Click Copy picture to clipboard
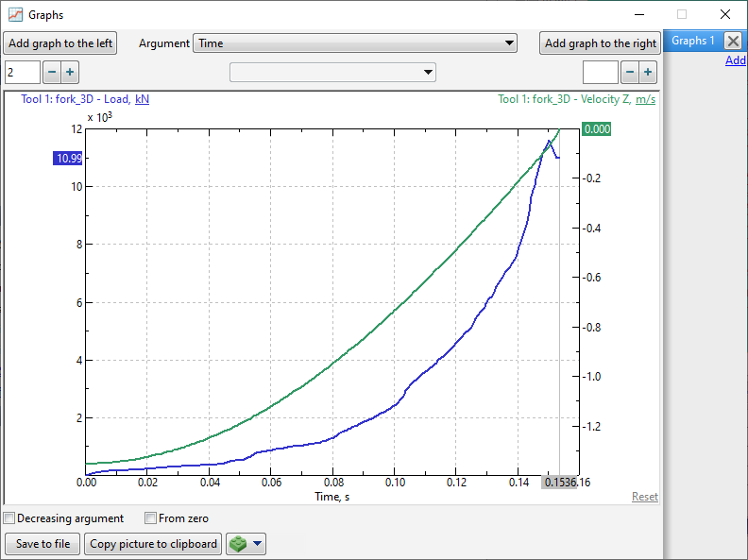The image size is (748, 560). click(154, 544)
